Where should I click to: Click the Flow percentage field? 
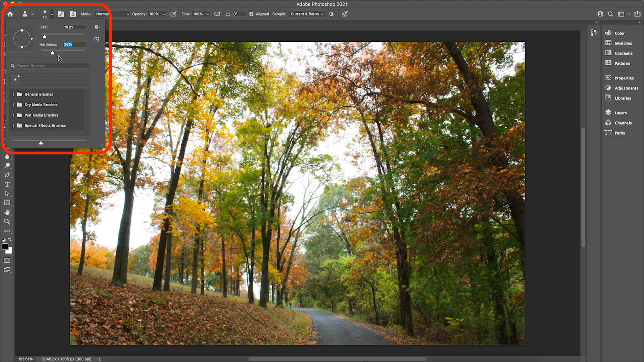coord(198,14)
